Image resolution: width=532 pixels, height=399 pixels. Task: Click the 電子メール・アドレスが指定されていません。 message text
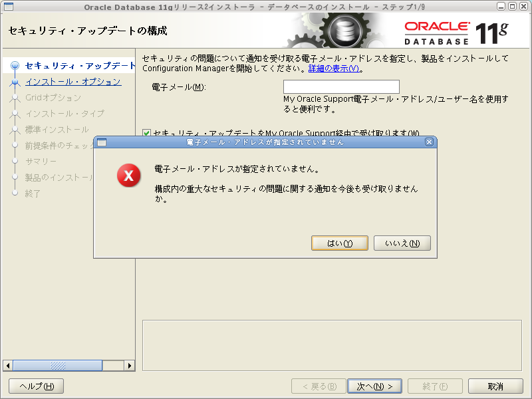pyautogui.click(x=237, y=169)
